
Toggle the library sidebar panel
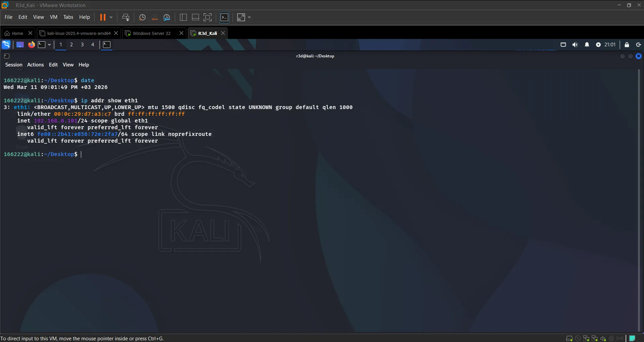point(183,17)
